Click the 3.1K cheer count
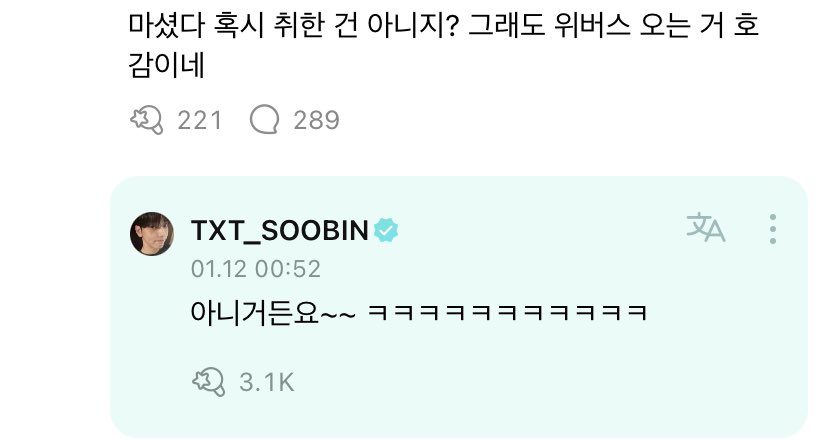 tap(267, 382)
